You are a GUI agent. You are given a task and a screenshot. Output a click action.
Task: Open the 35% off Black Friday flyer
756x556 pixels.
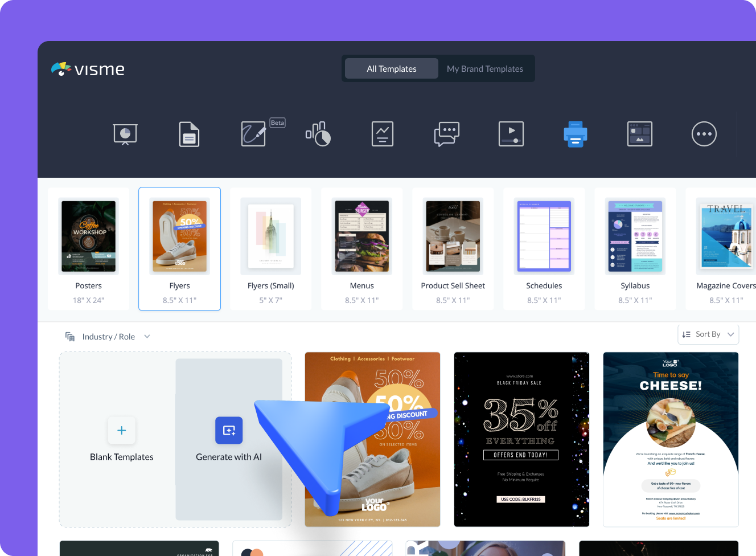coord(521,439)
